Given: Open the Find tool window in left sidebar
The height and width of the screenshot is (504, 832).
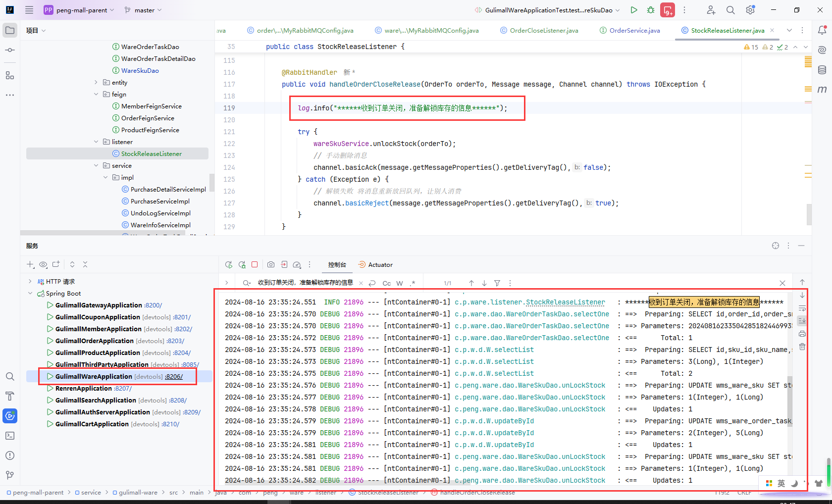Looking at the screenshot, I should 10,376.
